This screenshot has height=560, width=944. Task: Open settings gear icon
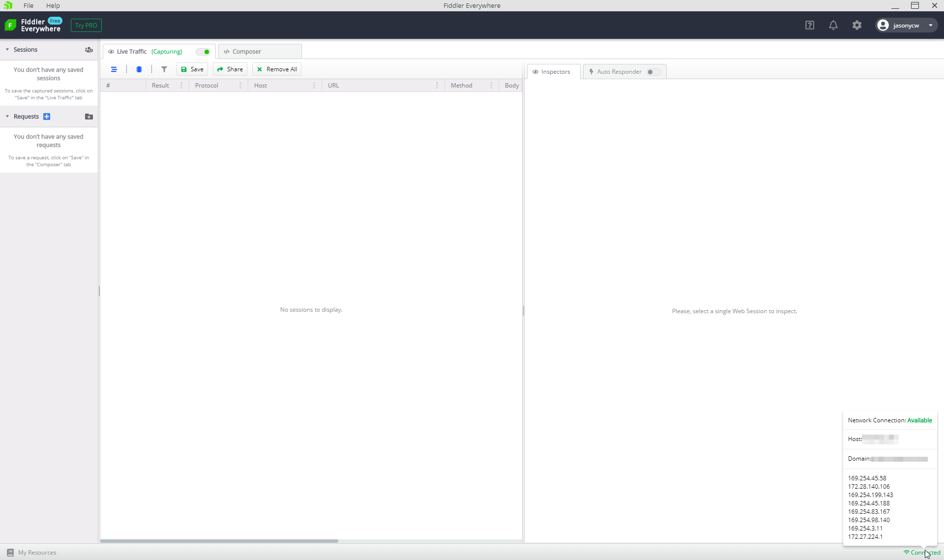tap(856, 25)
